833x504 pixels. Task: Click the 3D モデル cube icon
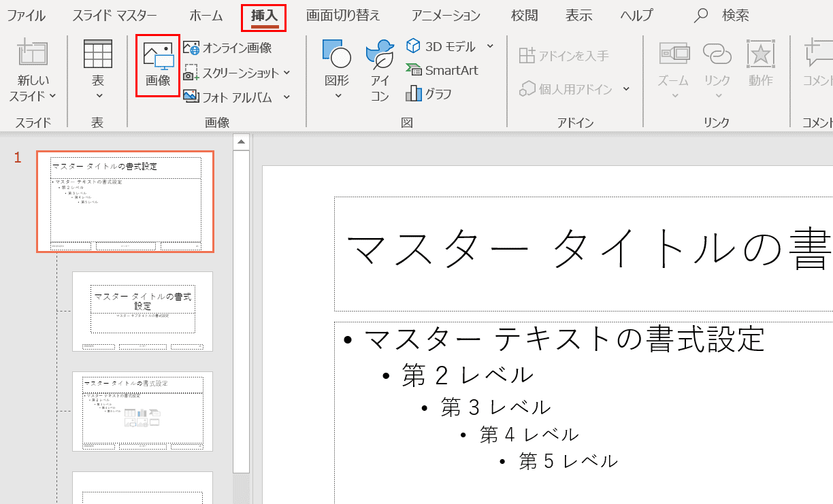click(413, 46)
